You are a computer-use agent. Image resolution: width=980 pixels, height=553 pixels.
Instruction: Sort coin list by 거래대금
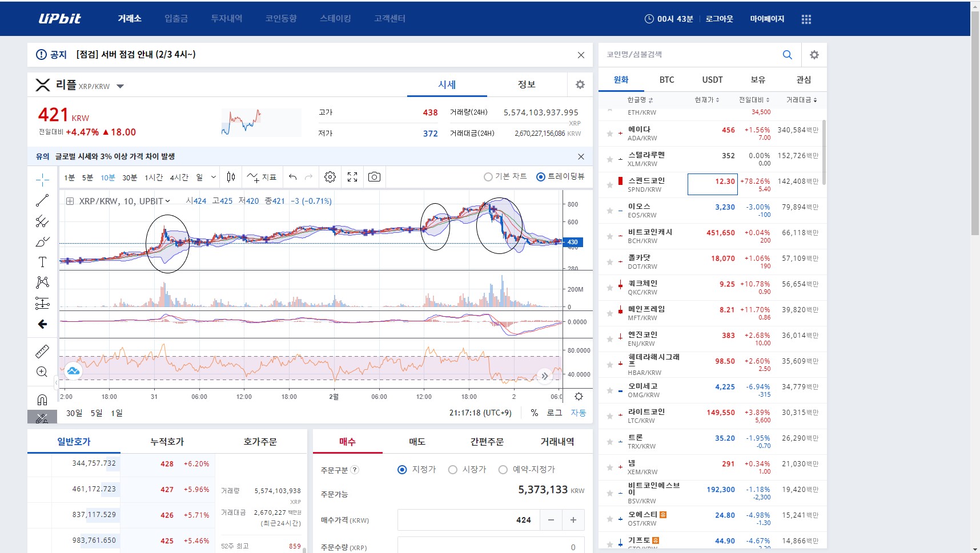pos(802,100)
